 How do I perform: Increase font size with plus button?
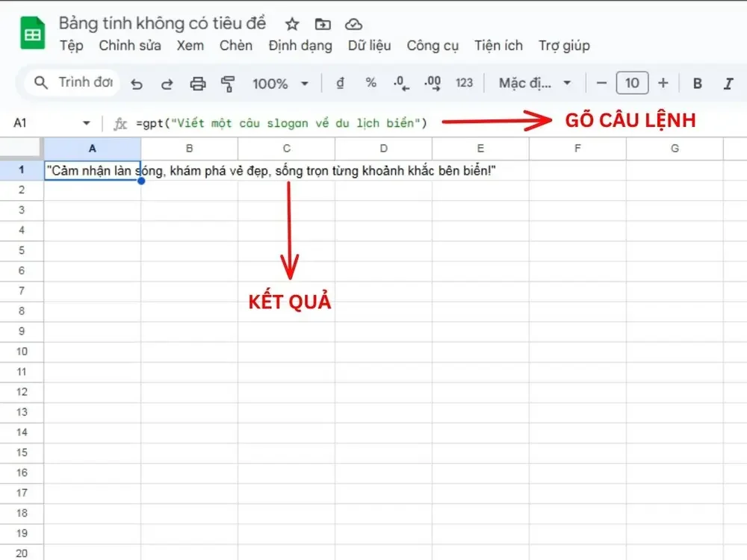pos(663,84)
